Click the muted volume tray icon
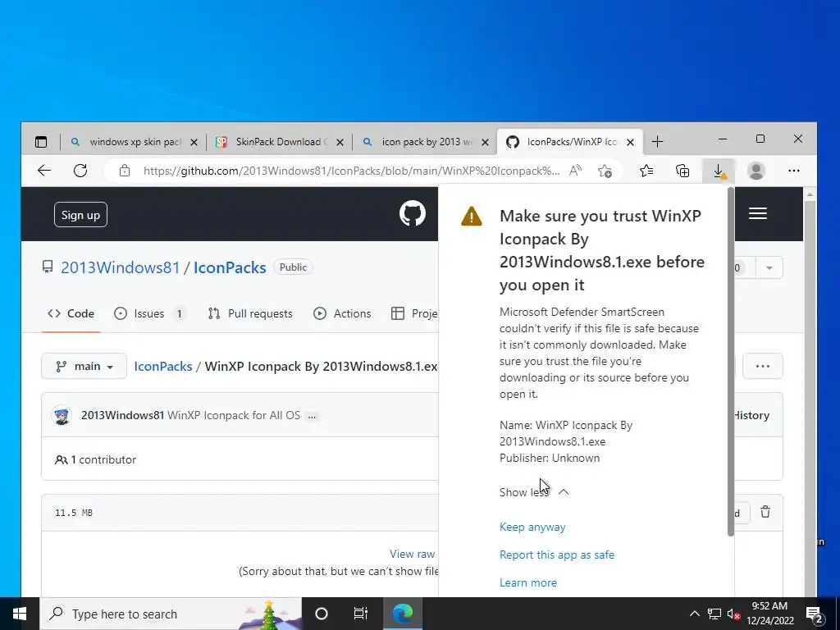840x630 pixels. pos(733,614)
